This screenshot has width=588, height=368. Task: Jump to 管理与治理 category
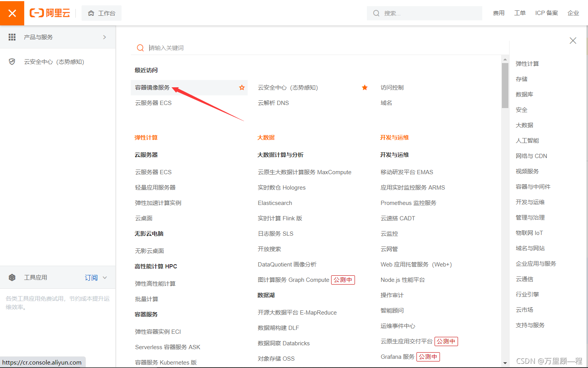click(x=530, y=218)
